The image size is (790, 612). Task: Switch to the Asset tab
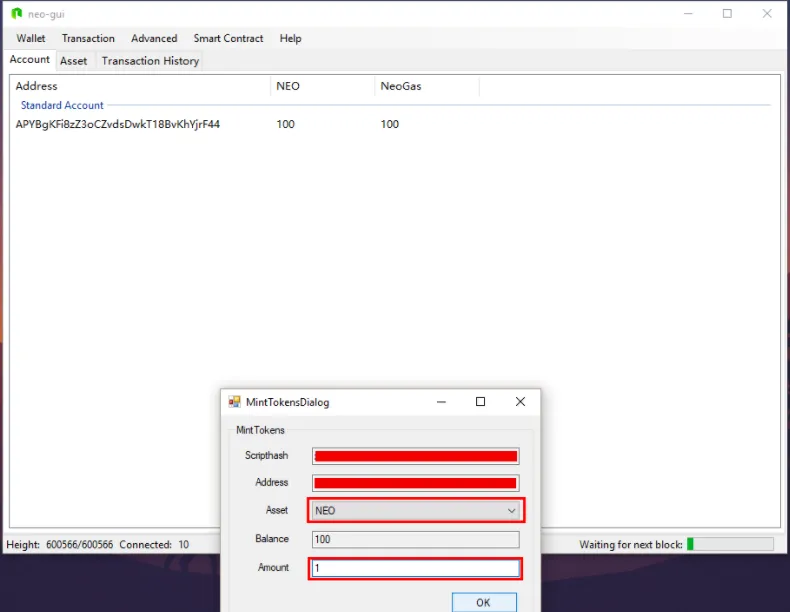(x=74, y=61)
